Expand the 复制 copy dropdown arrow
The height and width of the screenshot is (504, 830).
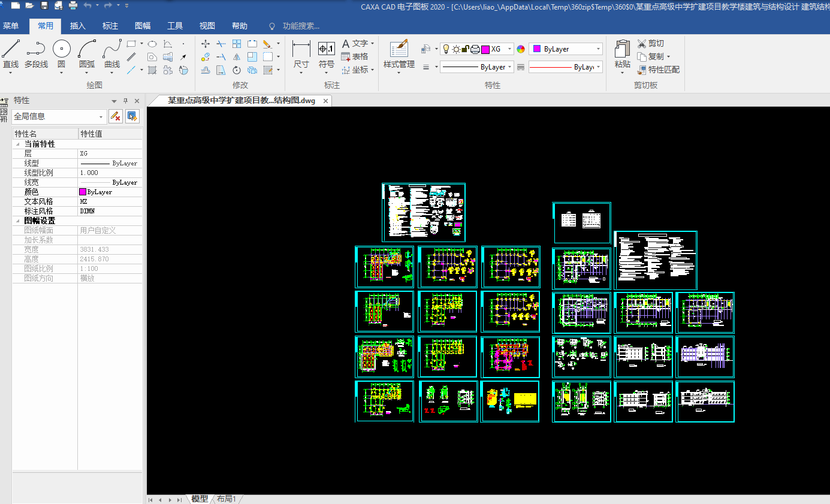click(x=668, y=57)
